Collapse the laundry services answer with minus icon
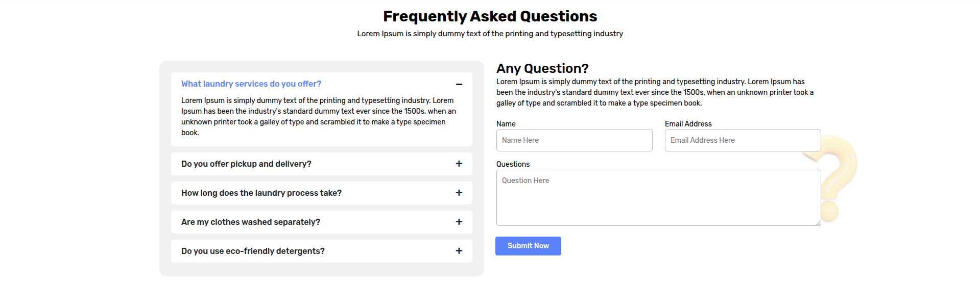Image resolution: width=980 pixels, height=284 pixels. [459, 84]
